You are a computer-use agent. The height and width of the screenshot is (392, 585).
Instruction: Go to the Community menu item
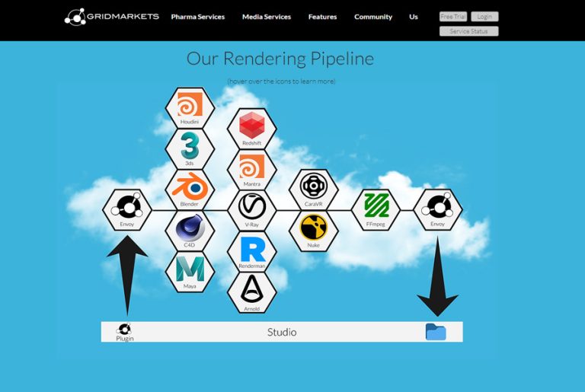(372, 17)
